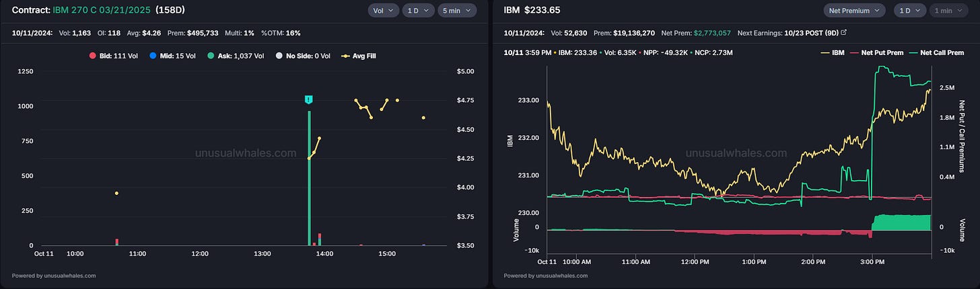Toggle the Net Call Prem legend
Image resolution: width=980 pixels, height=289 pixels.
[x=936, y=52]
